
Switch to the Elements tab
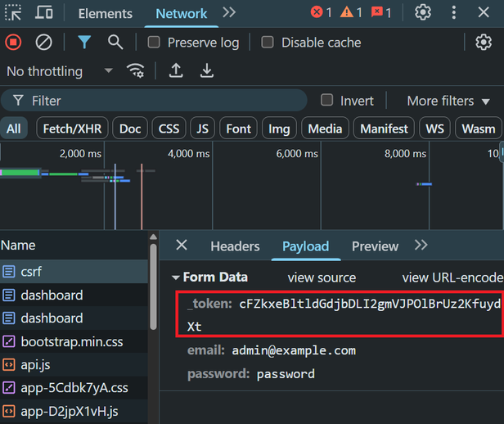click(105, 13)
